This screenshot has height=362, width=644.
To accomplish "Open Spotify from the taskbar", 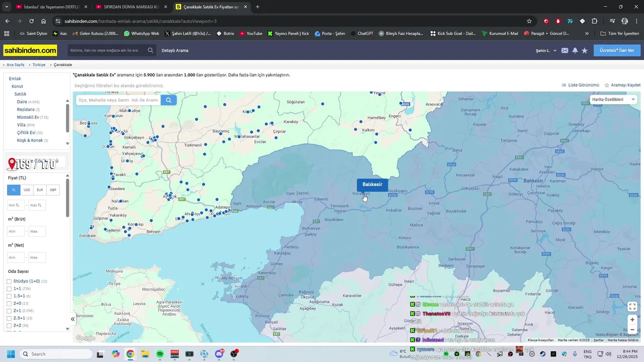I will pyautogui.click(x=160, y=354).
